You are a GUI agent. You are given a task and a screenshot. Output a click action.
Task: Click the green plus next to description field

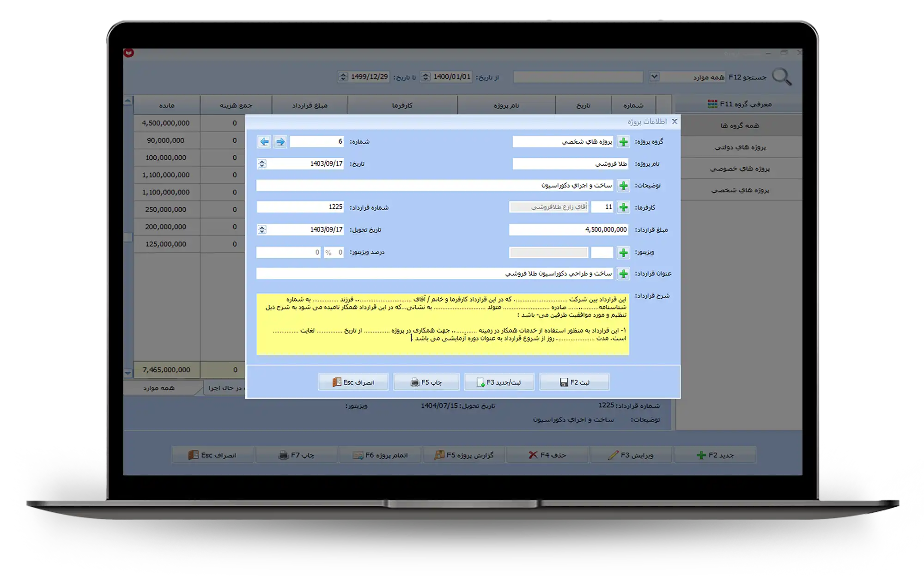coord(623,186)
